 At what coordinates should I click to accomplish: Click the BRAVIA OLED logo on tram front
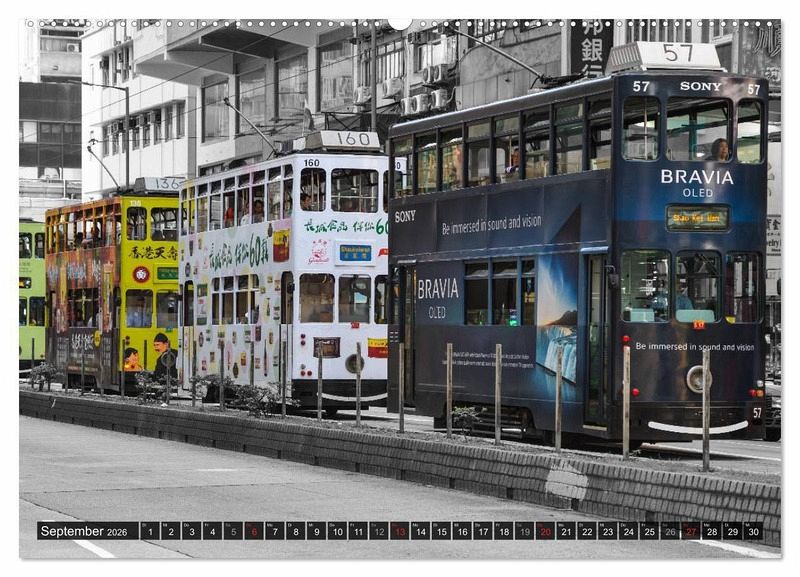pos(697,183)
